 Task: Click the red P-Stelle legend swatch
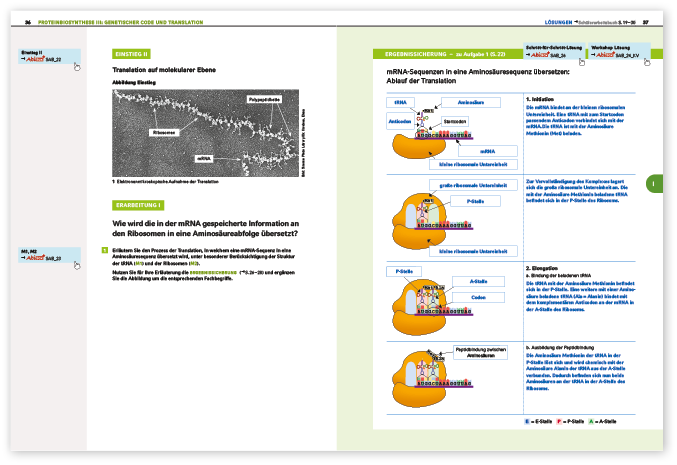pos(557,422)
